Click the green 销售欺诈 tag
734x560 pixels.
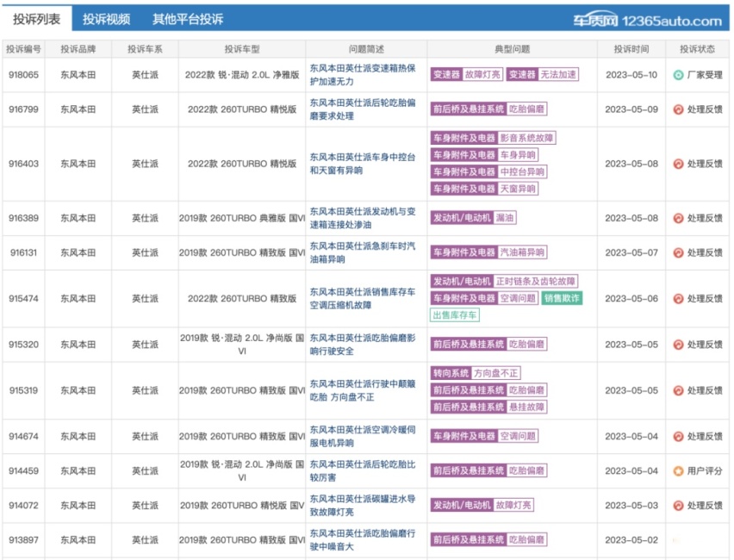tap(562, 298)
